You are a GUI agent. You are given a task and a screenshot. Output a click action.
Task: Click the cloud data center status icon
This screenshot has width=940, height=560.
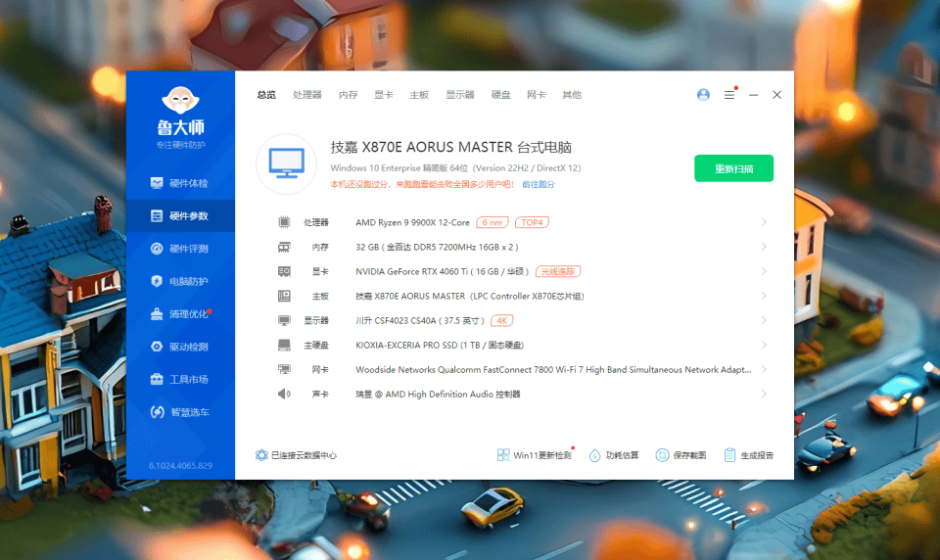(x=261, y=455)
